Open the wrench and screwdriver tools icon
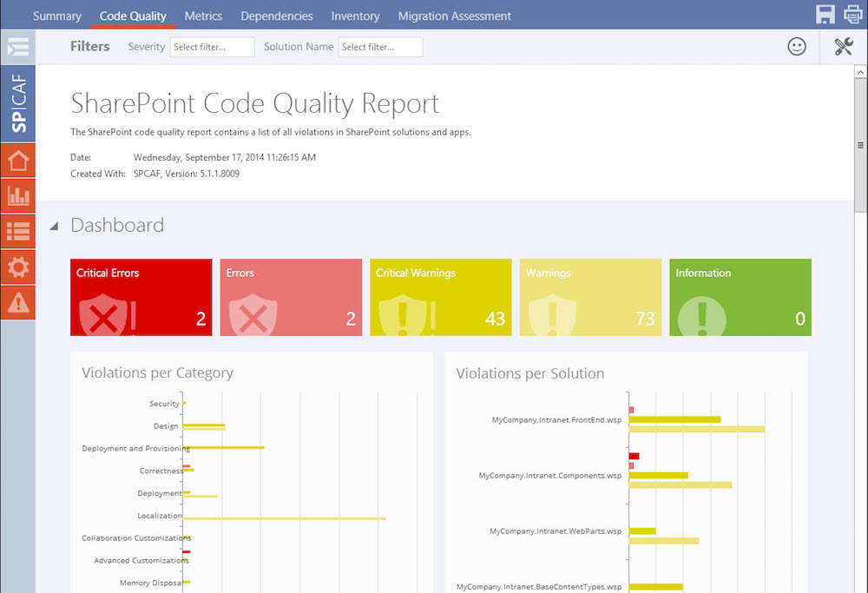This screenshot has width=868, height=593. [844, 47]
